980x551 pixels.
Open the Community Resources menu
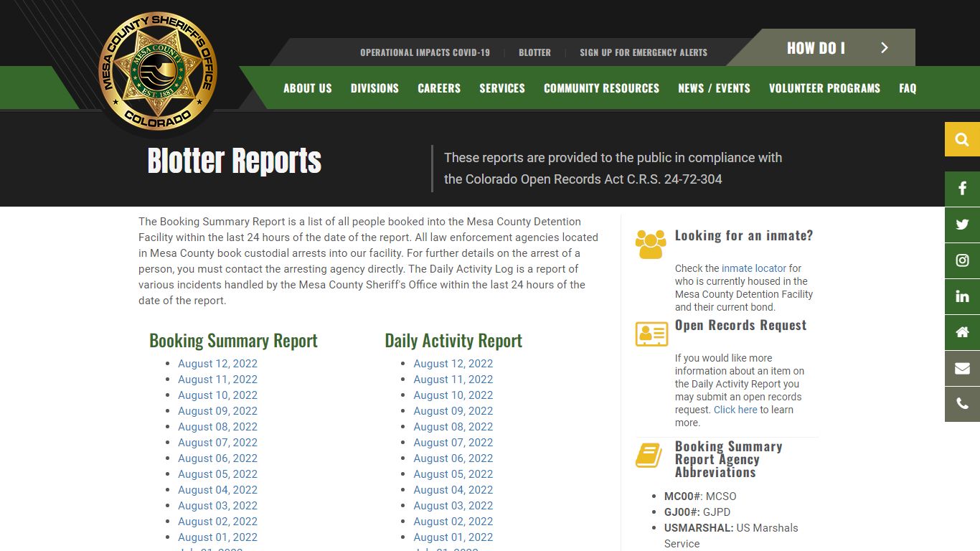(x=601, y=88)
